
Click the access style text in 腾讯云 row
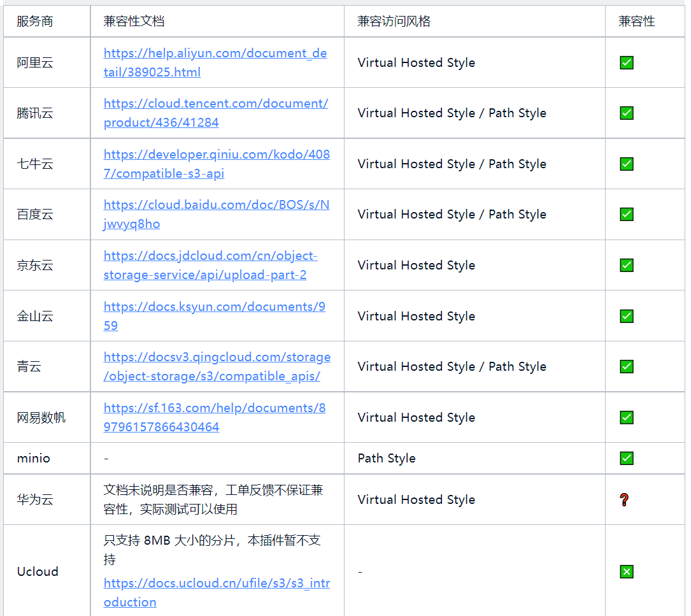pyautogui.click(x=452, y=113)
